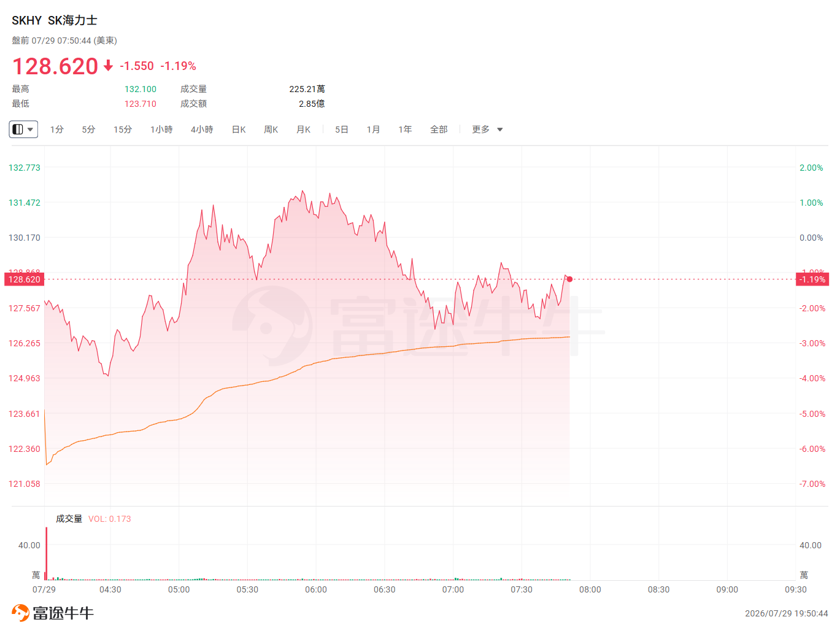Click the SK海力士 stock name
Image resolution: width=840 pixels, height=633 pixels.
coord(72,20)
